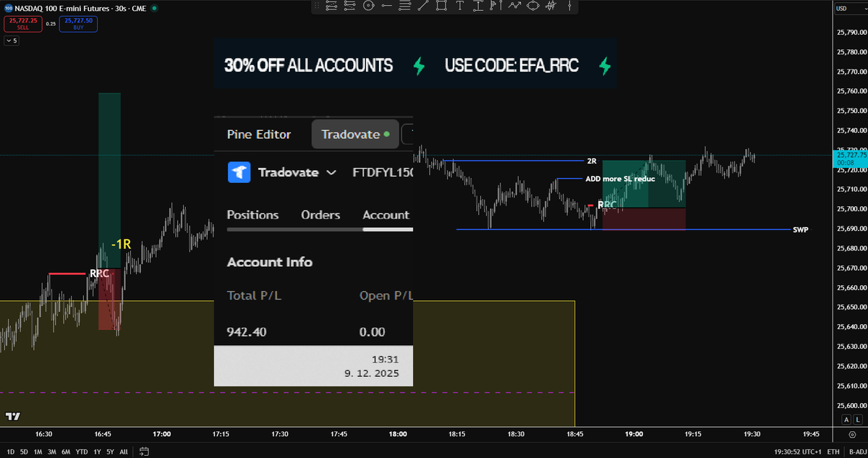Select the vertical line tool
868x458 pixels.
(570, 6)
